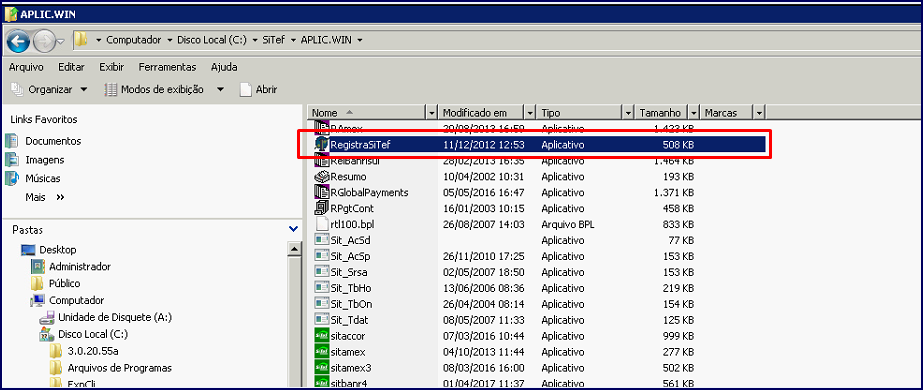The width and height of the screenshot is (923, 390).
Task: Click the date 05/05/2016 16:47
Action: pos(483,192)
